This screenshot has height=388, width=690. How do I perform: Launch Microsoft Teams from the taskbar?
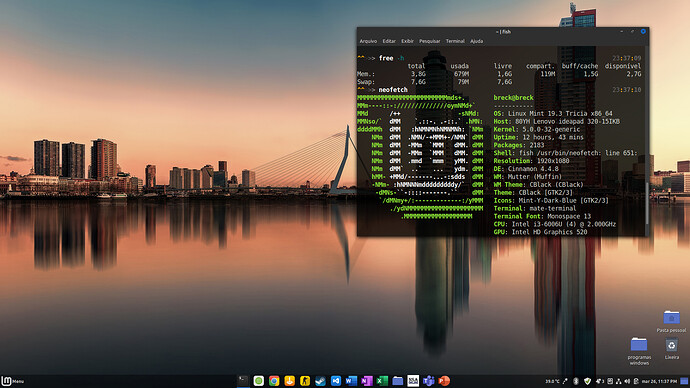[428, 381]
